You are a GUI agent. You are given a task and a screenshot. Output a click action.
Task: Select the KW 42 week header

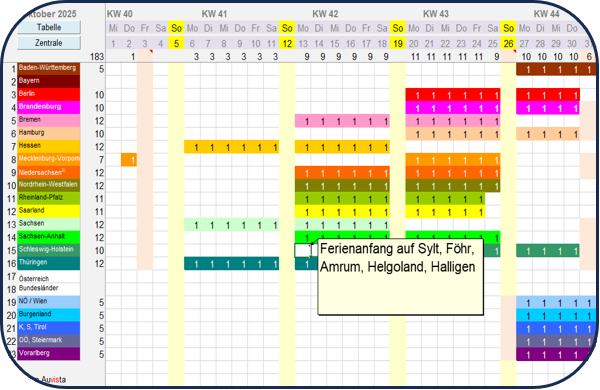(325, 14)
